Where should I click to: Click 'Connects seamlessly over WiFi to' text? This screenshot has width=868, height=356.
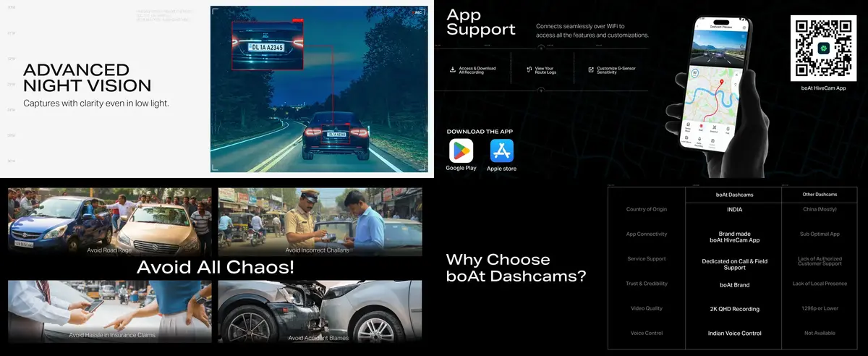[581, 26]
